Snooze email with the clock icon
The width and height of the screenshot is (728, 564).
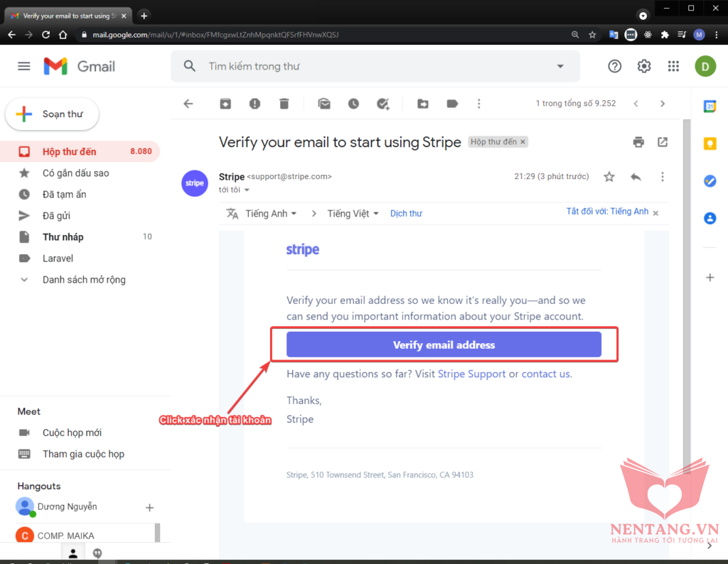click(x=353, y=104)
